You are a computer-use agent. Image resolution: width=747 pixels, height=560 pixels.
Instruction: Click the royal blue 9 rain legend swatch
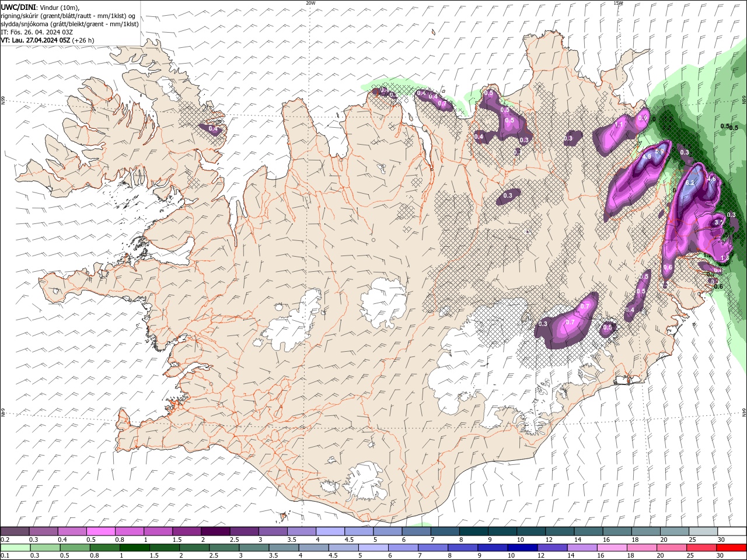[x=493, y=548]
